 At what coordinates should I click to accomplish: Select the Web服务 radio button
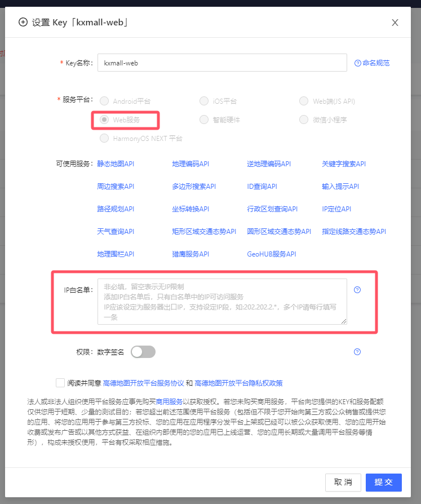click(x=104, y=120)
